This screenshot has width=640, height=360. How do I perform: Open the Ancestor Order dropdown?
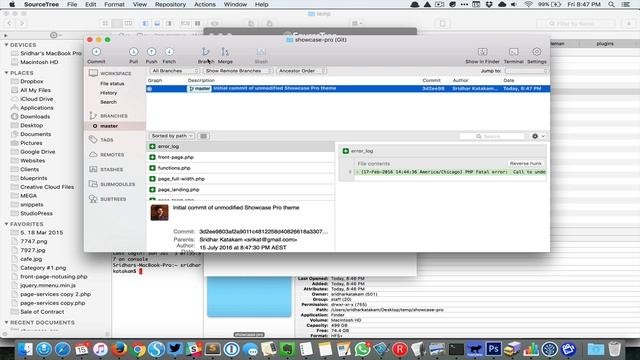click(x=302, y=71)
